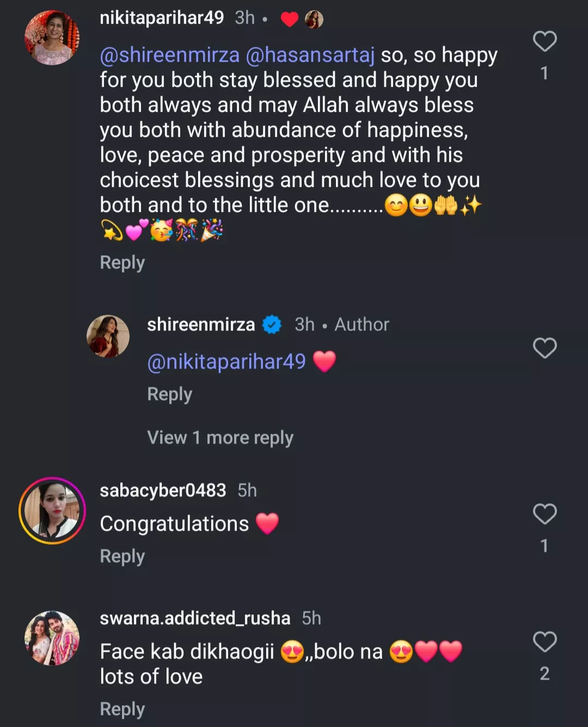
Task: Open the @shireenmirza mention link
Action: click(x=169, y=55)
